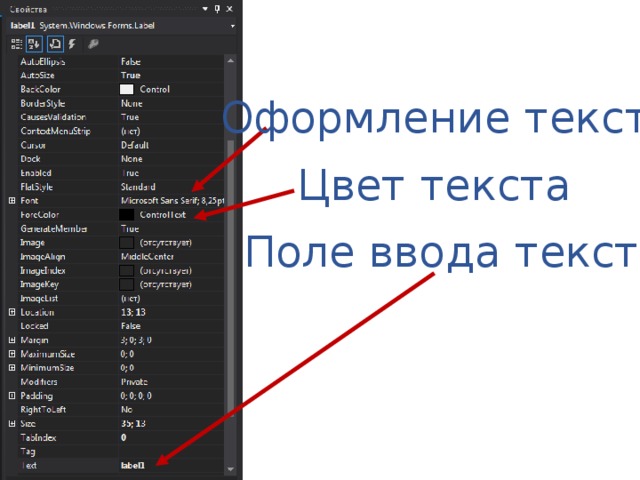Viewport: 640px width, 480px height.
Task: Select the BorderStyle property name
Action: click(43, 103)
